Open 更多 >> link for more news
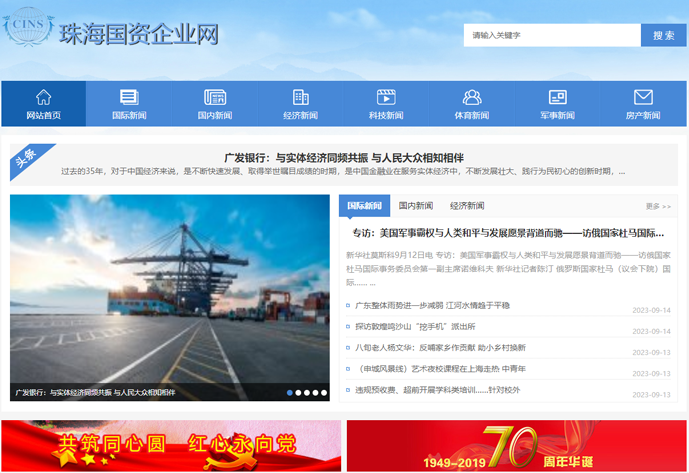The width and height of the screenshot is (689, 473). click(x=658, y=207)
